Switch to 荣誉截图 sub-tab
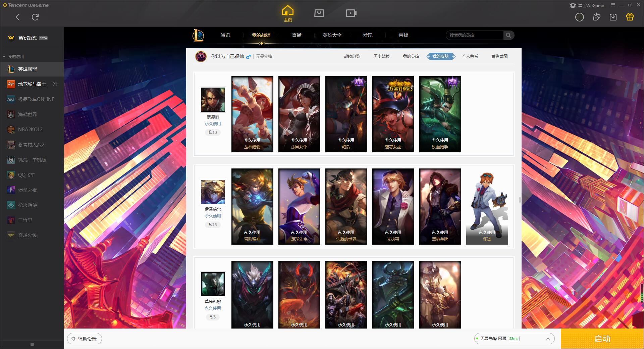This screenshot has width=644, height=349. tap(499, 56)
